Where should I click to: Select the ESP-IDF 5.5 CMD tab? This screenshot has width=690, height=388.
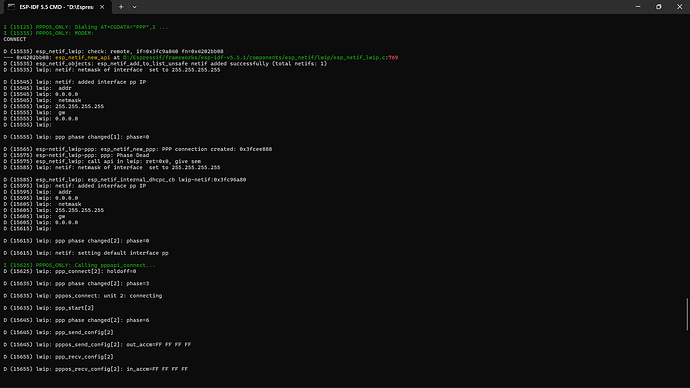click(56, 7)
